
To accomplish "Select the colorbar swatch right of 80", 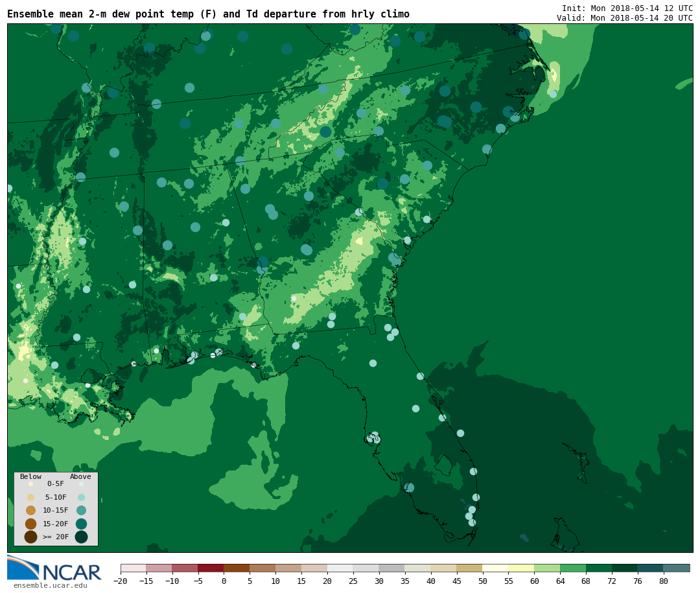I will coord(677,568).
